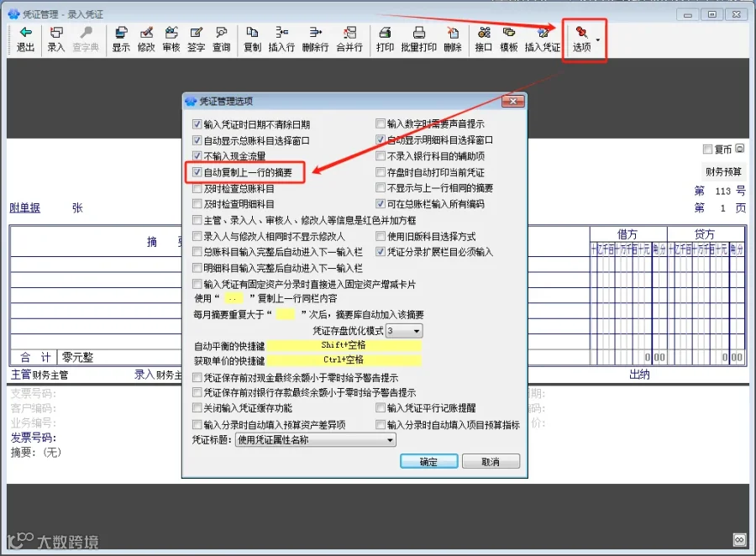This screenshot has width=756, height=556.
Task: Select the 修改 modify toolbar icon
Action: (146, 39)
